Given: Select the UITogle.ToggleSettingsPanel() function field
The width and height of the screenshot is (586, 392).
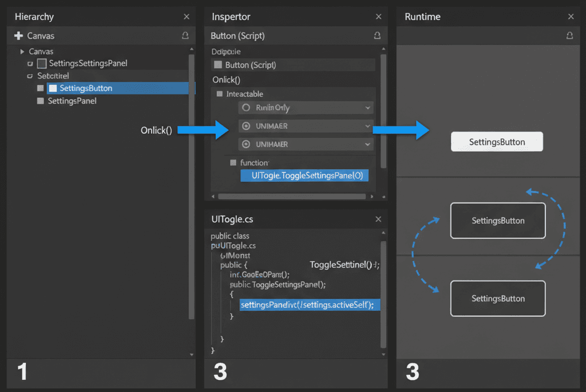Looking at the screenshot, I should click(x=304, y=176).
